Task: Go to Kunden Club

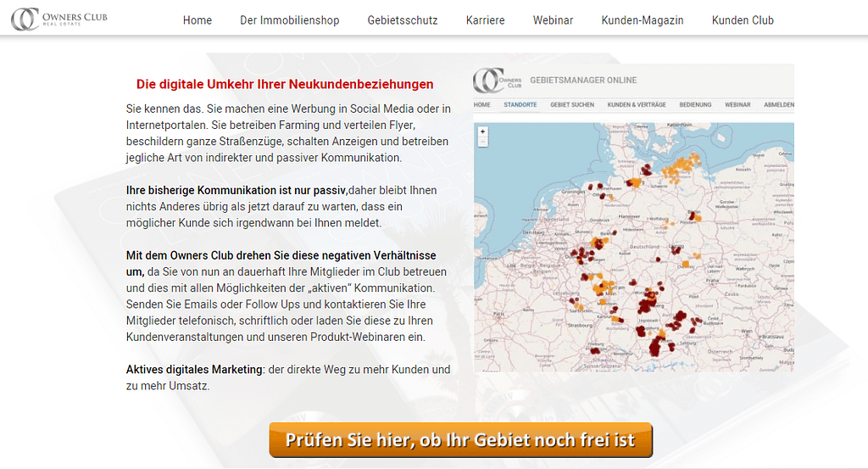Action: point(743,20)
